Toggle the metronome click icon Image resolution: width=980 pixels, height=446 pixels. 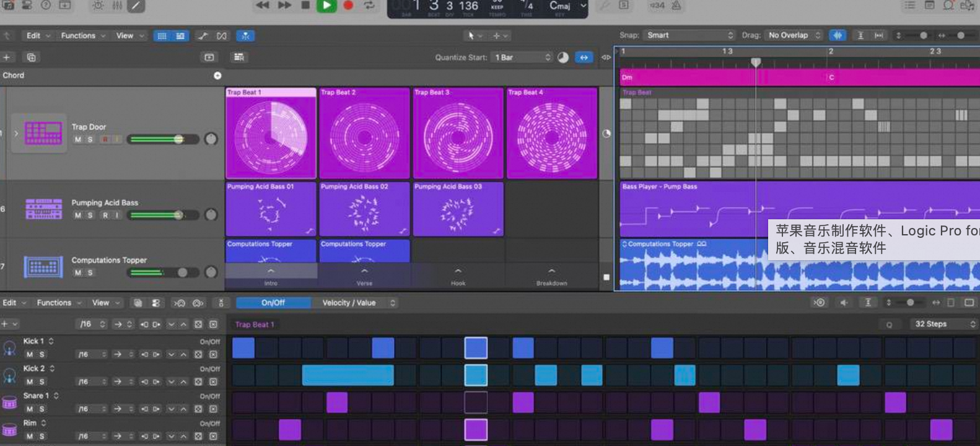pyautogui.click(x=676, y=6)
